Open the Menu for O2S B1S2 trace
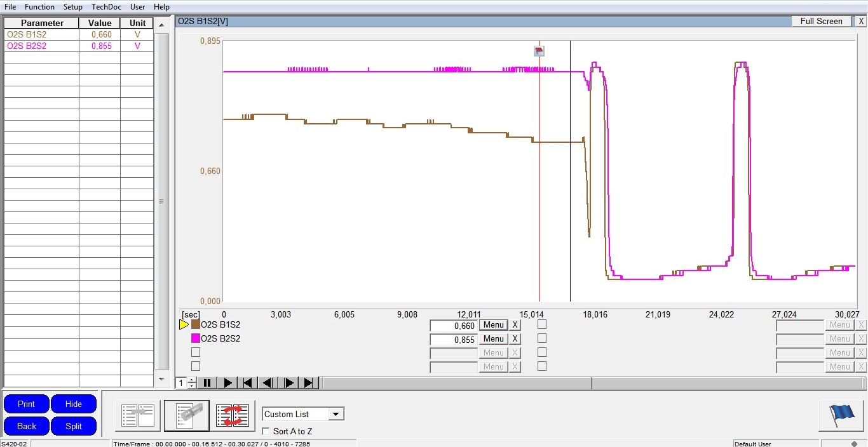The width and height of the screenshot is (868, 447). (494, 325)
